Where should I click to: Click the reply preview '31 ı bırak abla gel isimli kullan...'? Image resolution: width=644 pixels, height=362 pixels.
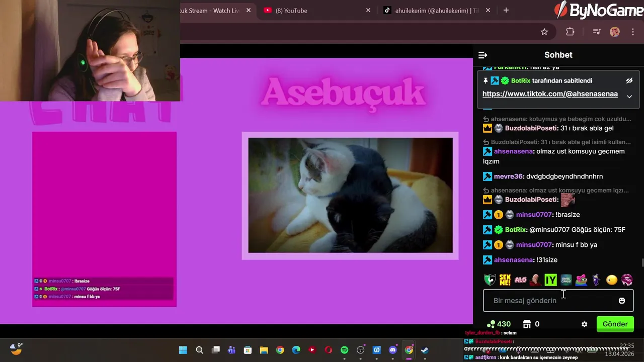pyautogui.click(x=557, y=142)
